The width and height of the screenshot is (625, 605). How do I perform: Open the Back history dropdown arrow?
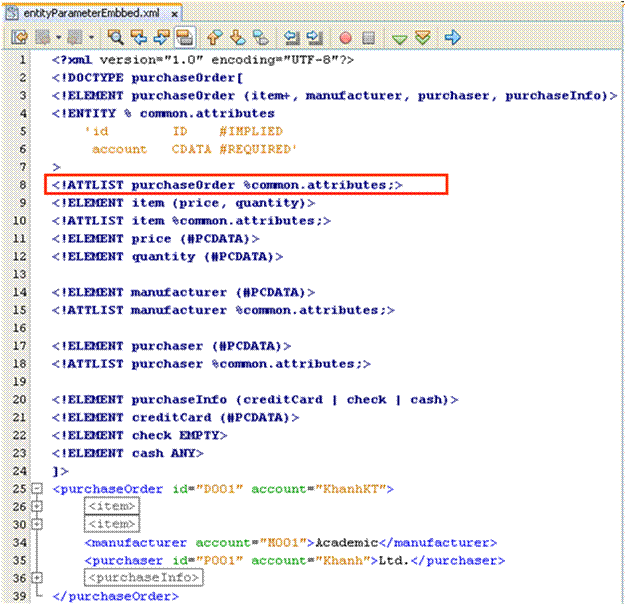point(58,38)
